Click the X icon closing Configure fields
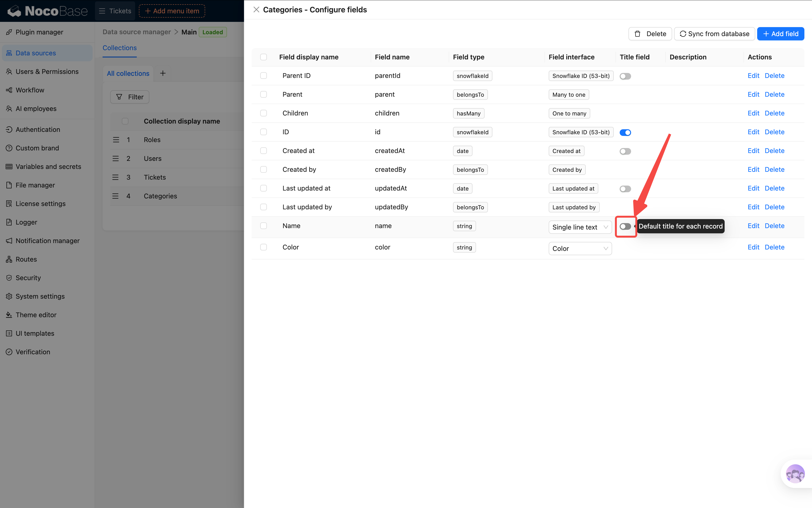The image size is (812, 508). pos(256,10)
